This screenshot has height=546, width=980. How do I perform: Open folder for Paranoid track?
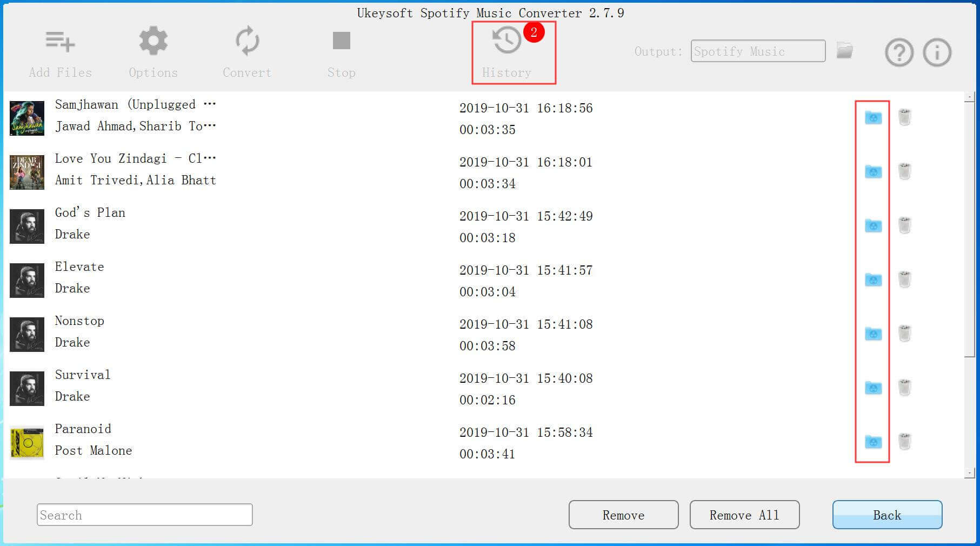pos(873,442)
